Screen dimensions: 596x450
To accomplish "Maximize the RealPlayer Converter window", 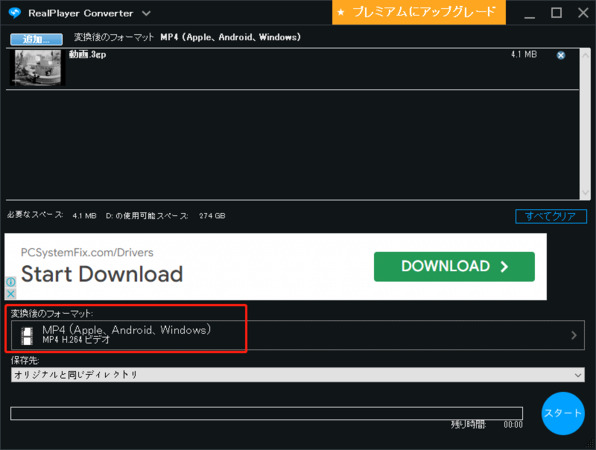I will click(x=556, y=13).
